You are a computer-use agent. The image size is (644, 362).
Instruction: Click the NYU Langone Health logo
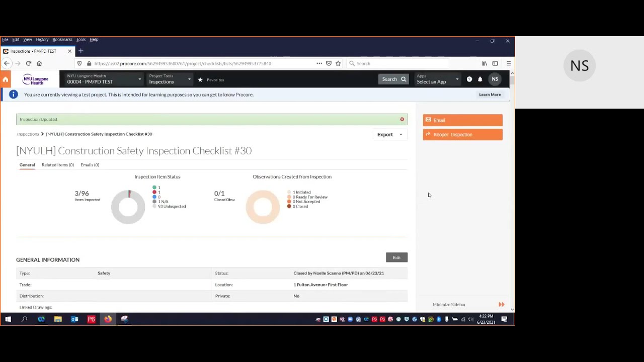pos(36,79)
